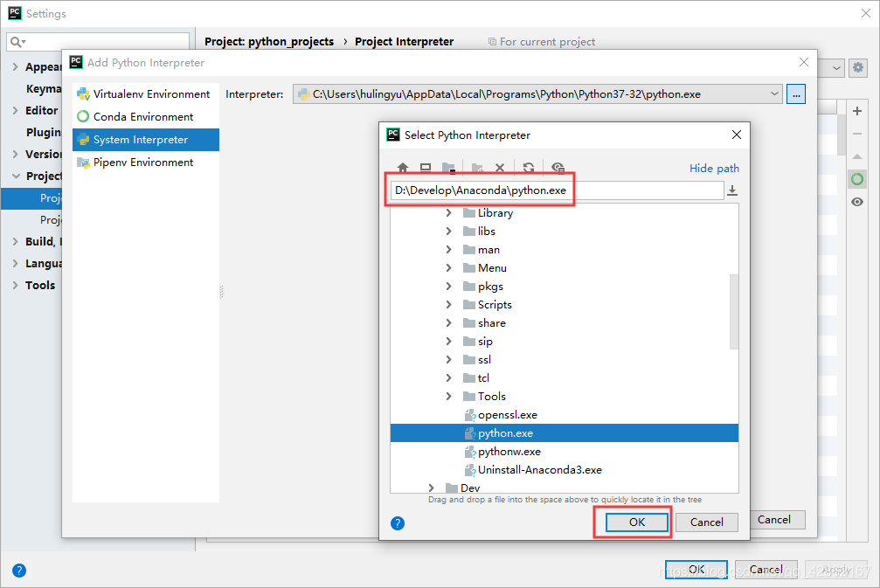Viewport: 880px width, 588px height.
Task: Expand the Dev folder
Action: [431, 488]
